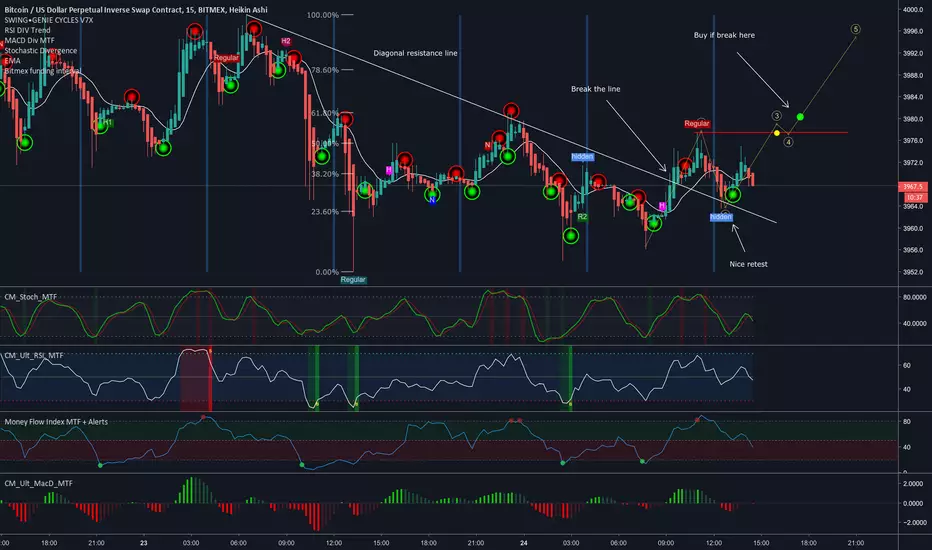This screenshot has height=550, width=932.
Task: Click the 2.0000 value on MacD pane scale
Action: point(912,484)
